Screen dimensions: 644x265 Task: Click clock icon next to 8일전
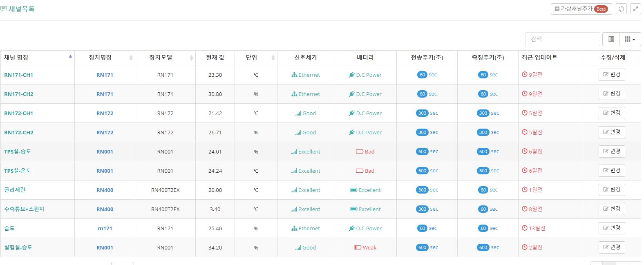tap(525, 209)
